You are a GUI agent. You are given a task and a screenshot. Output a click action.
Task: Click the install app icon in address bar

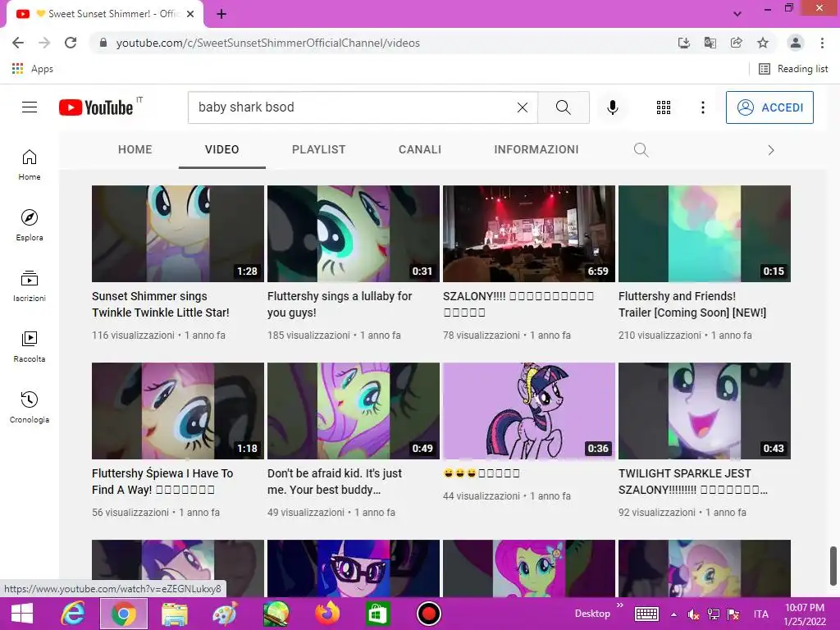(x=684, y=43)
